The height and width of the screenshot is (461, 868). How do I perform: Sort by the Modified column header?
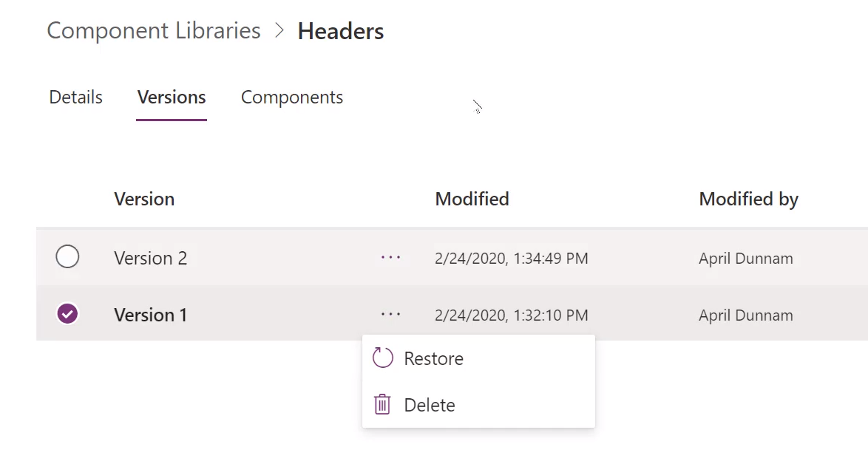click(x=472, y=199)
